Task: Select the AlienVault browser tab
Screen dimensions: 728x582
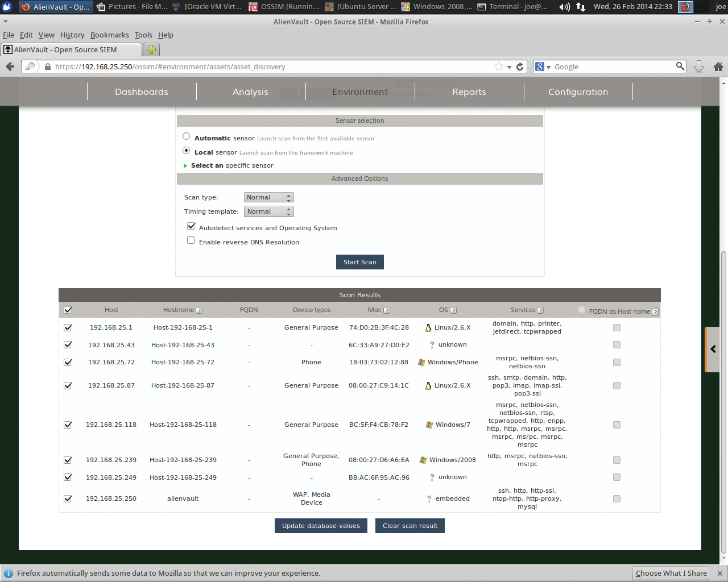Action: 71,49
